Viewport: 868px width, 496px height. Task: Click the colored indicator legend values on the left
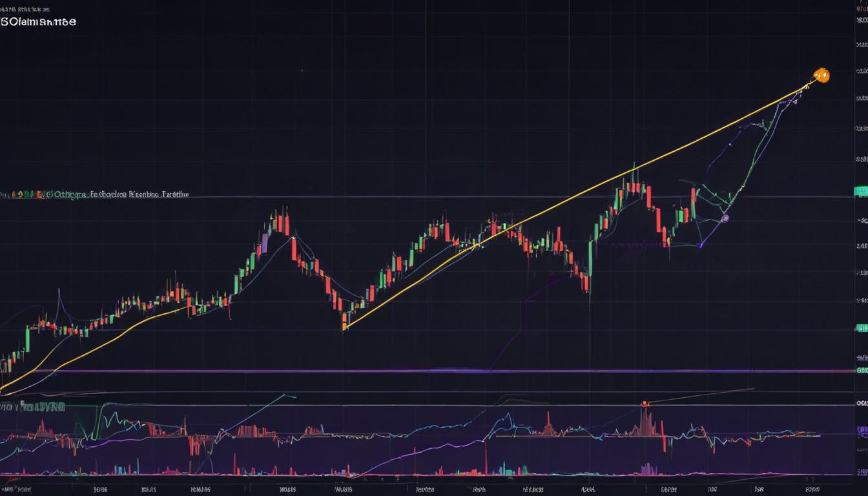coord(26,194)
